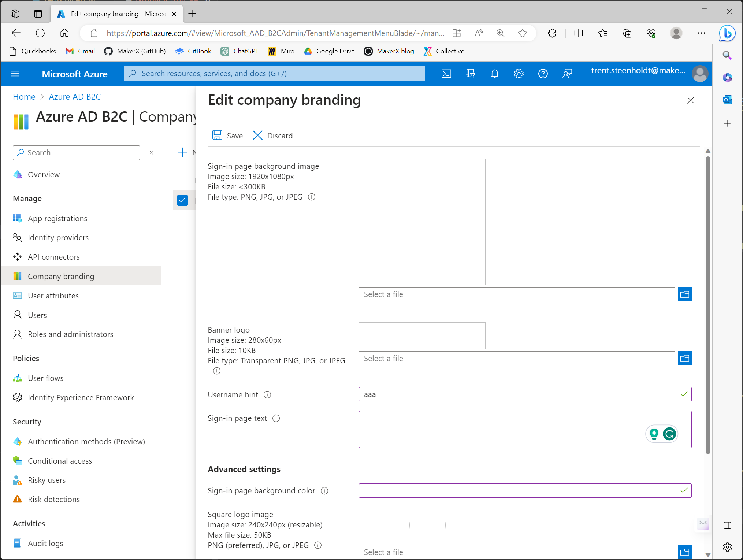Open Cloud Shell from the top toolbar
Screen dimensions: 743x560
[446, 74]
